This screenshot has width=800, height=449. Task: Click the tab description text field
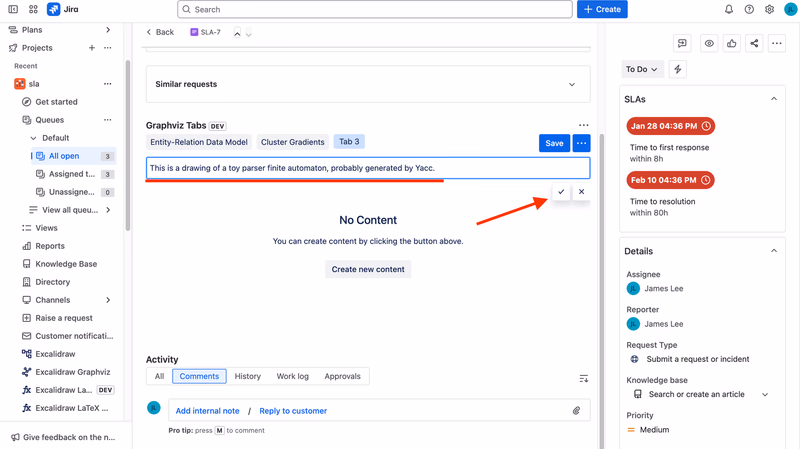click(368, 168)
